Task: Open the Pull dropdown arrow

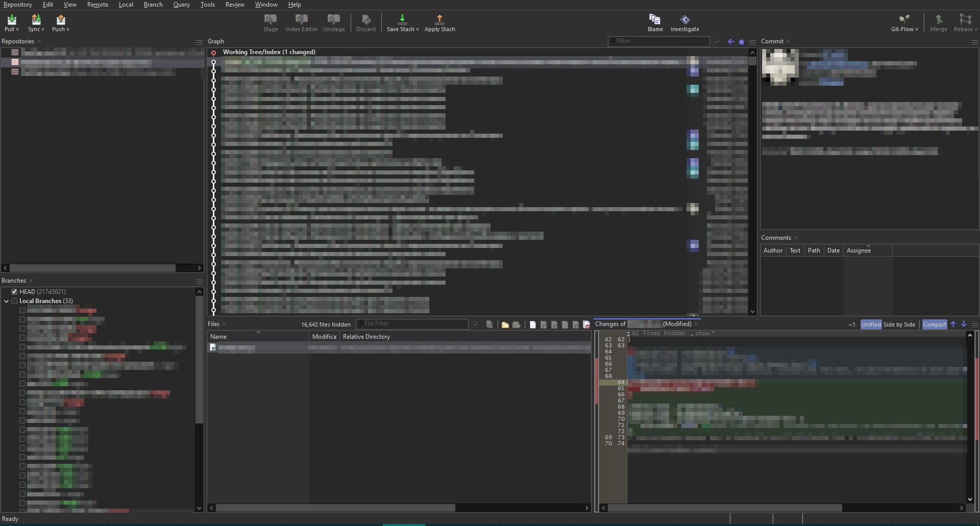Action: [17, 30]
